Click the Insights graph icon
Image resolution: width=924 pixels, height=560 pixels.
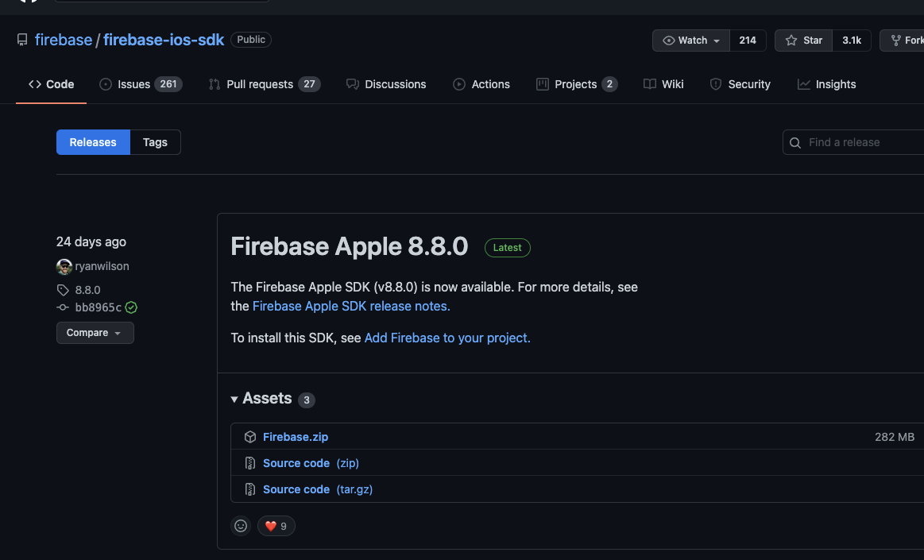(x=804, y=83)
